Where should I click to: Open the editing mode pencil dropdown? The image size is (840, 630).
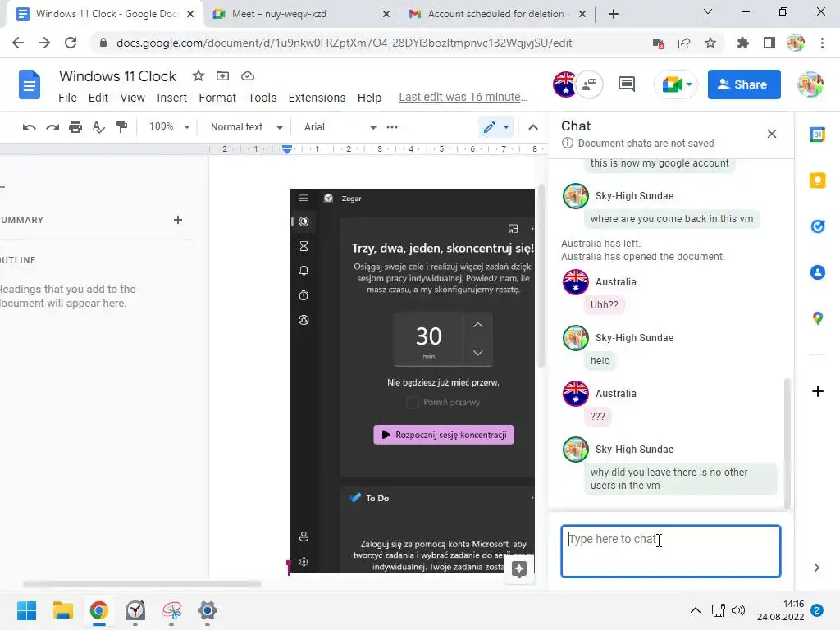(x=496, y=127)
